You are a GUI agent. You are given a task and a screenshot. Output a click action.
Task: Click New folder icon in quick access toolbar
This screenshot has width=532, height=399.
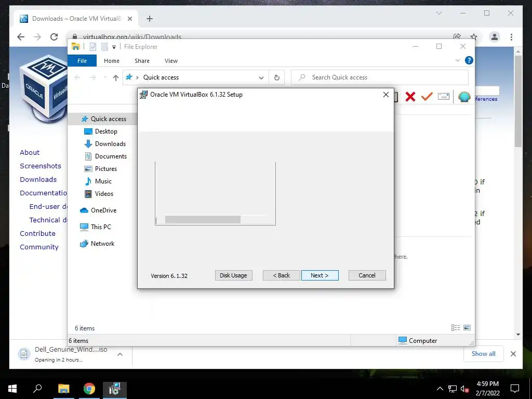tap(104, 47)
